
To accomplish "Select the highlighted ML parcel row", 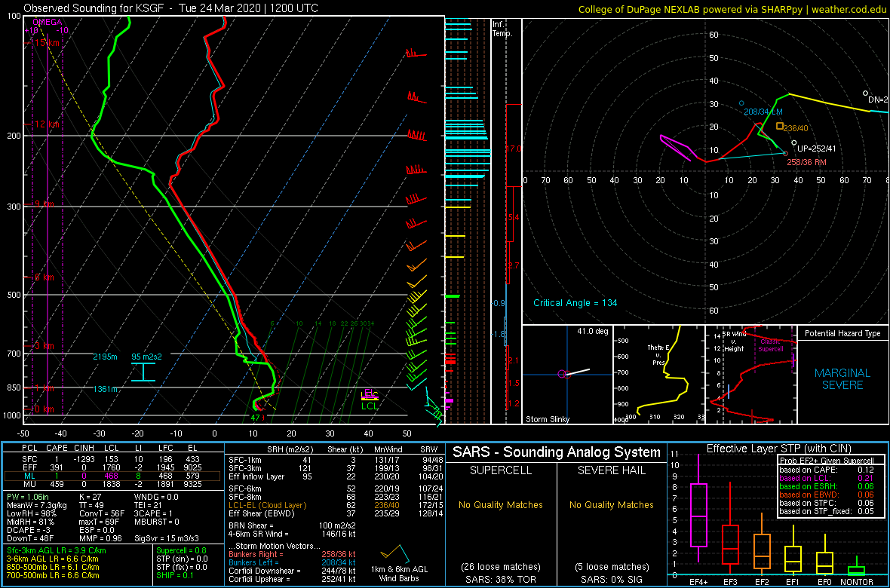I will (111, 476).
